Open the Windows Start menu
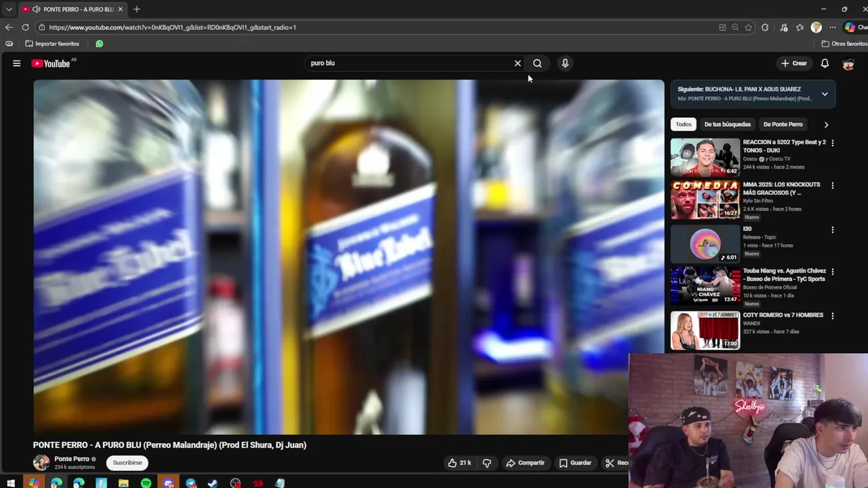 click(11, 483)
